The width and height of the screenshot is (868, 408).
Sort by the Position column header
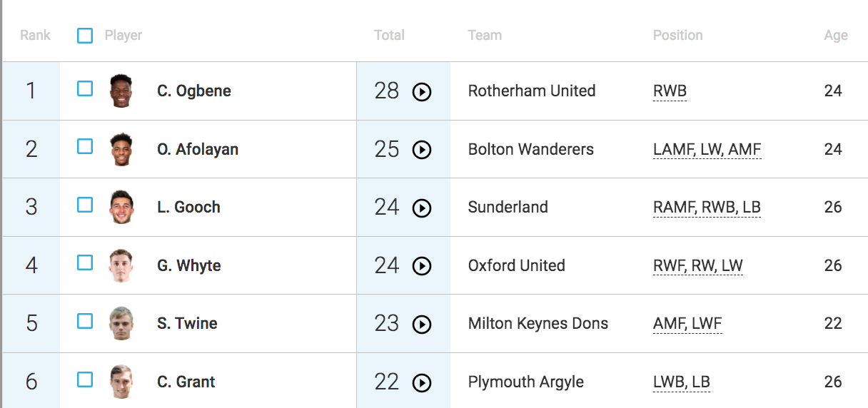pos(677,35)
